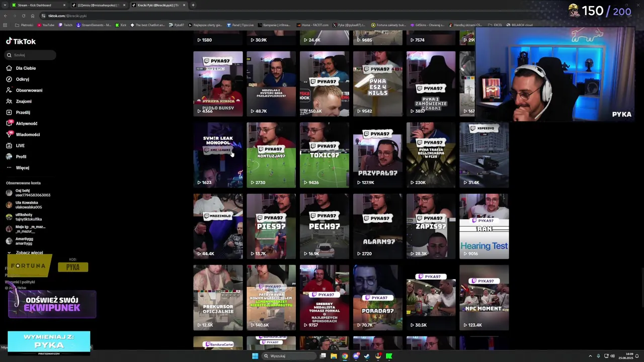The width and height of the screenshot is (644, 362).
Task: Open NPC Moment video
Action: pyautogui.click(x=484, y=298)
